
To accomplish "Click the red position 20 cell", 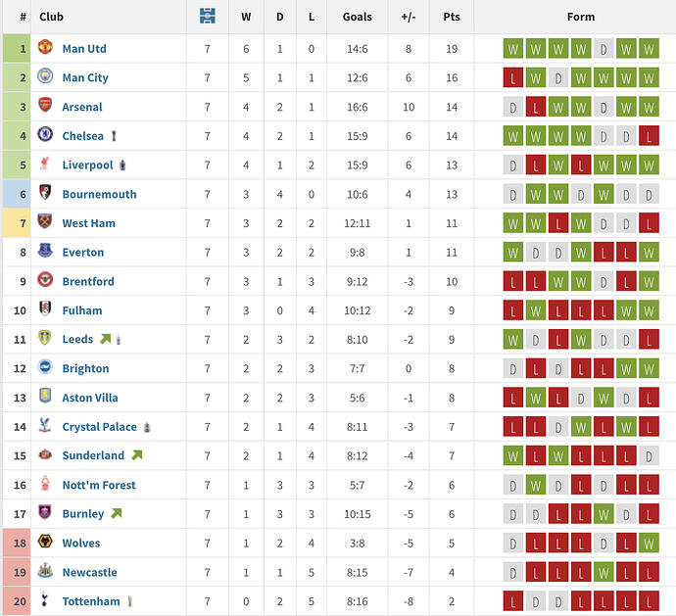I will (17, 601).
